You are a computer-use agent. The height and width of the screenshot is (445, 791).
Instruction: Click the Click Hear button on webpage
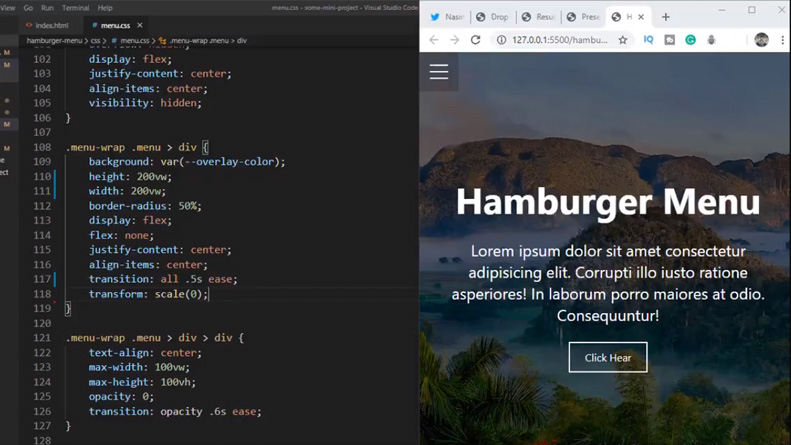click(x=607, y=357)
